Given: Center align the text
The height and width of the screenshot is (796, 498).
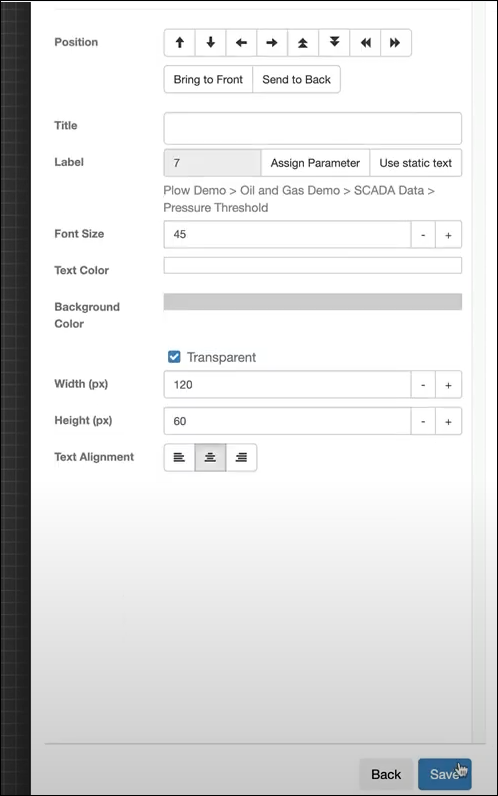Looking at the screenshot, I should [x=210, y=457].
